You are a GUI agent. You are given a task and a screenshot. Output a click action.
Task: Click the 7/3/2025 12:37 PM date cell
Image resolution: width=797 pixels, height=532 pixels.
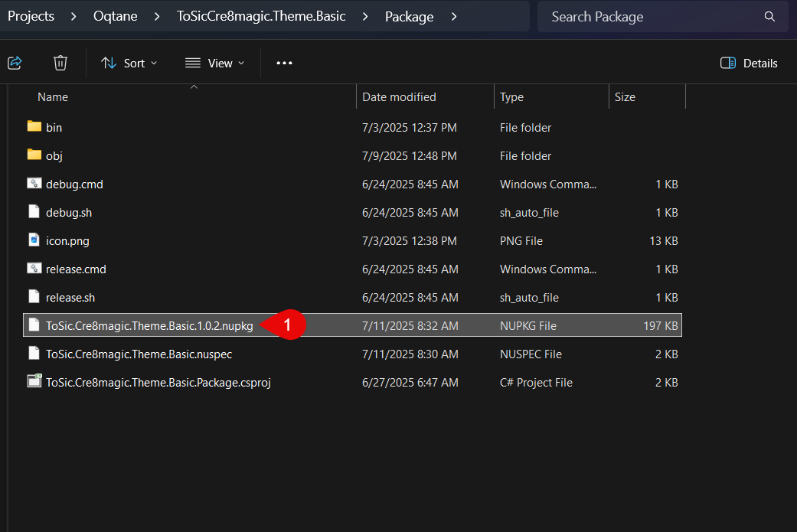(x=409, y=128)
